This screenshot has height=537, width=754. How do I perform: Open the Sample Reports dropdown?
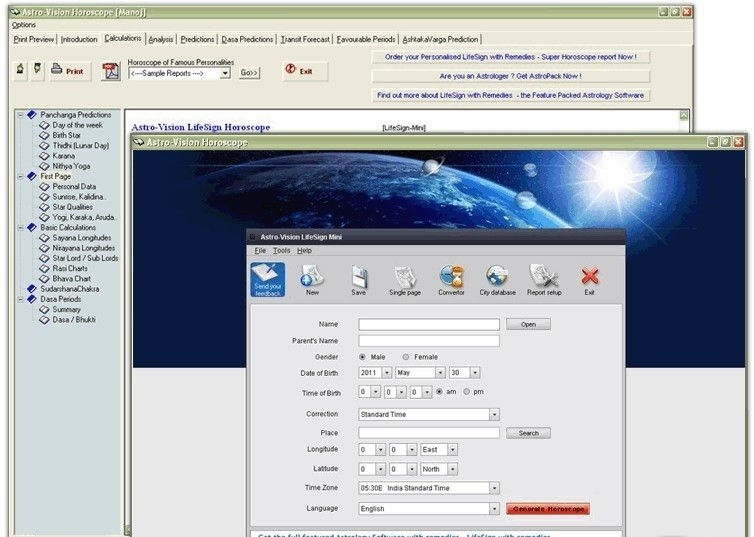(225, 73)
